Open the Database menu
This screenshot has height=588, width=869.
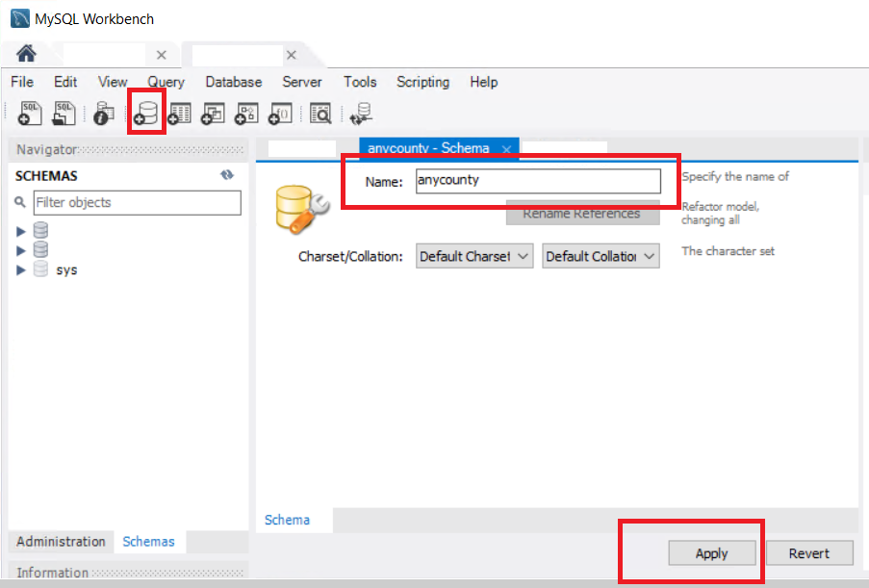[x=234, y=82]
